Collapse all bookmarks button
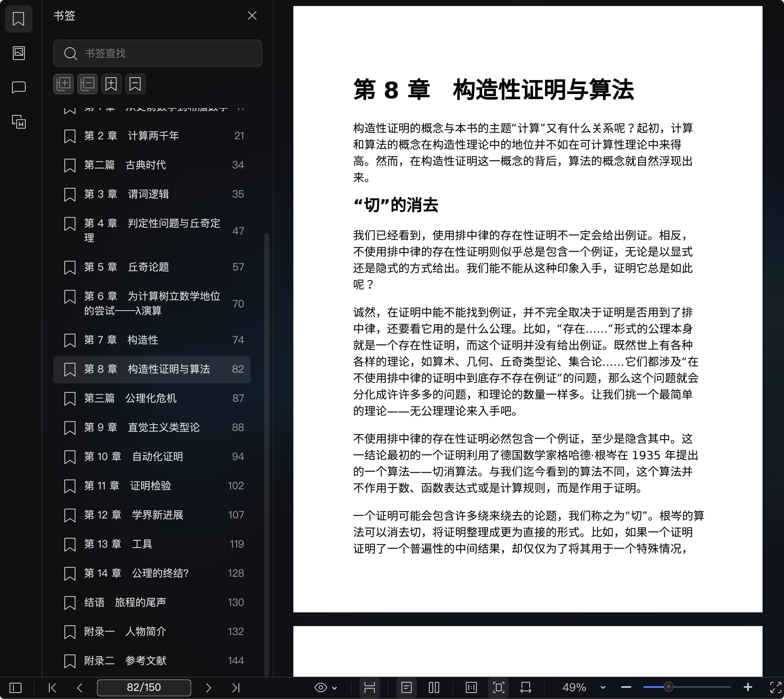Screen dimensions: 784x699 coord(87,84)
